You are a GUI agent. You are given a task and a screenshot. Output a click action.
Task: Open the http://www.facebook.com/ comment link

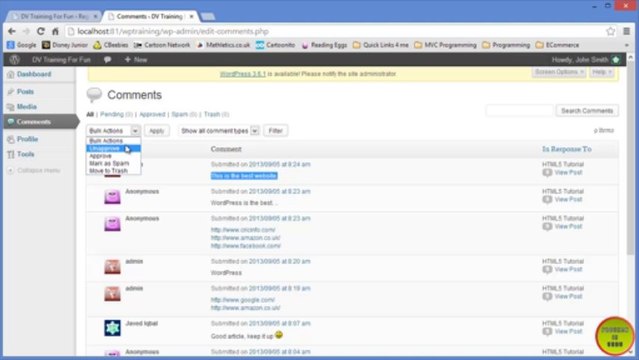[246, 246]
